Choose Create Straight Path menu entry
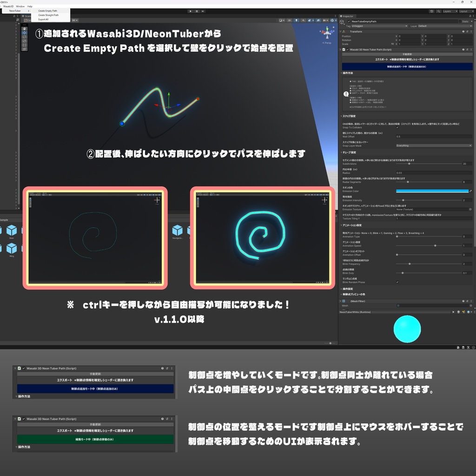 tap(50, 15)
